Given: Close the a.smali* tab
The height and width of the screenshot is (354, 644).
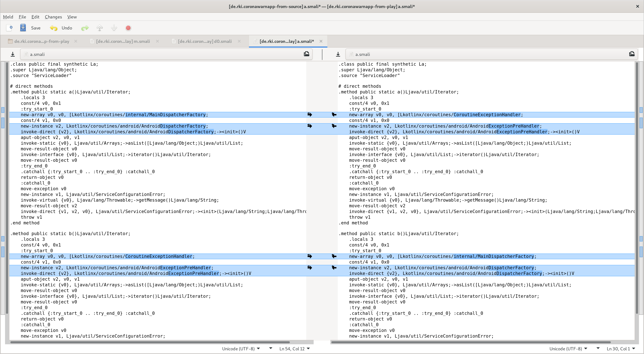Looking at the screenshot, I should [x=321, y=41].
